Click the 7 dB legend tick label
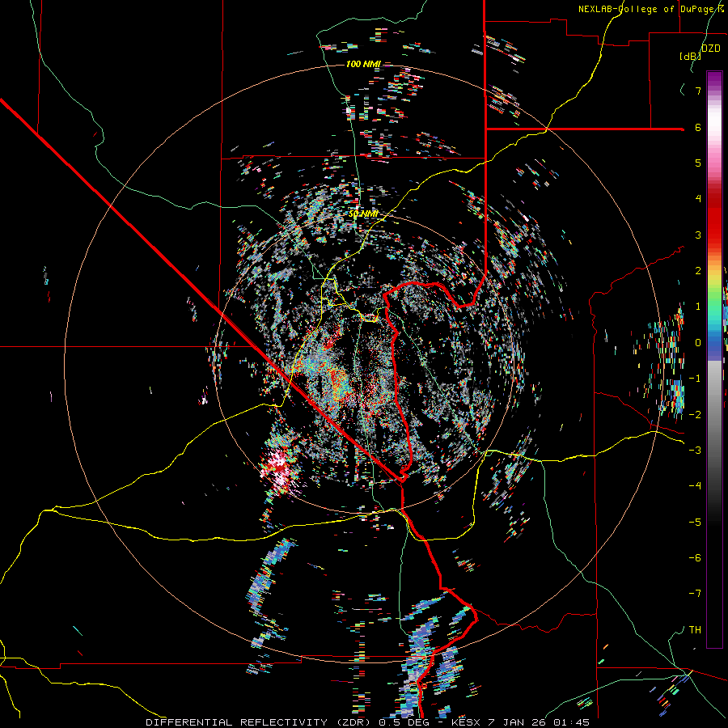Viewport: 728px width, 728px height. pos(698,91)
